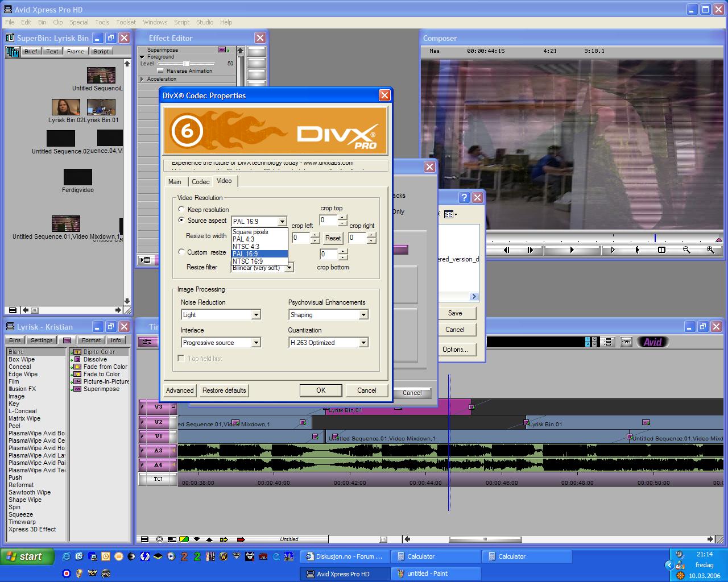Screen dimensions: 728x582
Task: Click the yellow segment mode arrow
Action: [224, 539]
